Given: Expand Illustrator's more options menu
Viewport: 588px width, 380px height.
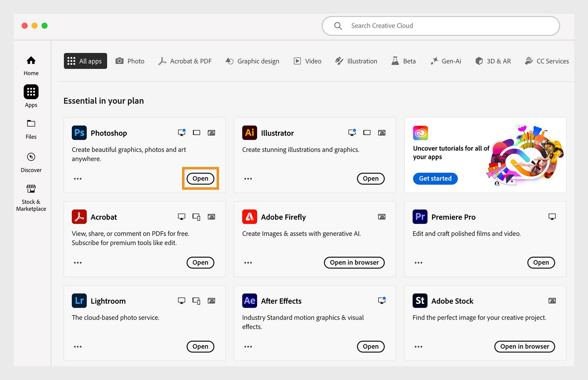Looking at the screenshot, I should tap(248, 179).
